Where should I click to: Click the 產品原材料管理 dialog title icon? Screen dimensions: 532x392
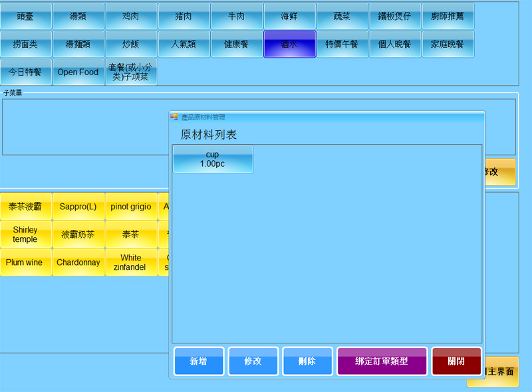174,117
